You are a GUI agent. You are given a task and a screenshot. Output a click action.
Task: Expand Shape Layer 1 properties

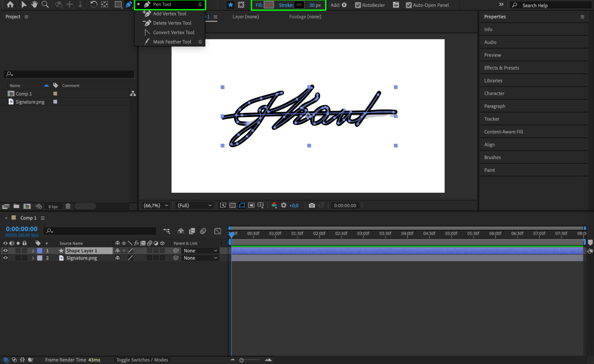click(x=33, y=251)
